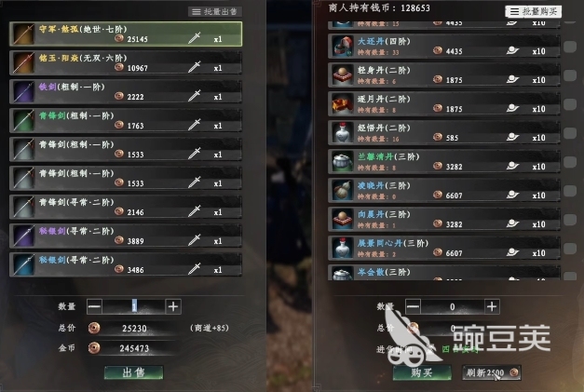Click the 购买 buy button

422,372
